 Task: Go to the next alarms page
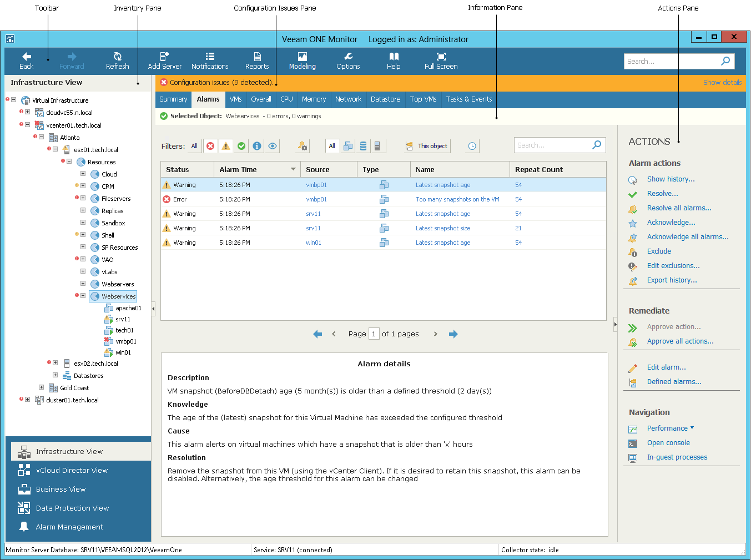click(x=435, y=334)
